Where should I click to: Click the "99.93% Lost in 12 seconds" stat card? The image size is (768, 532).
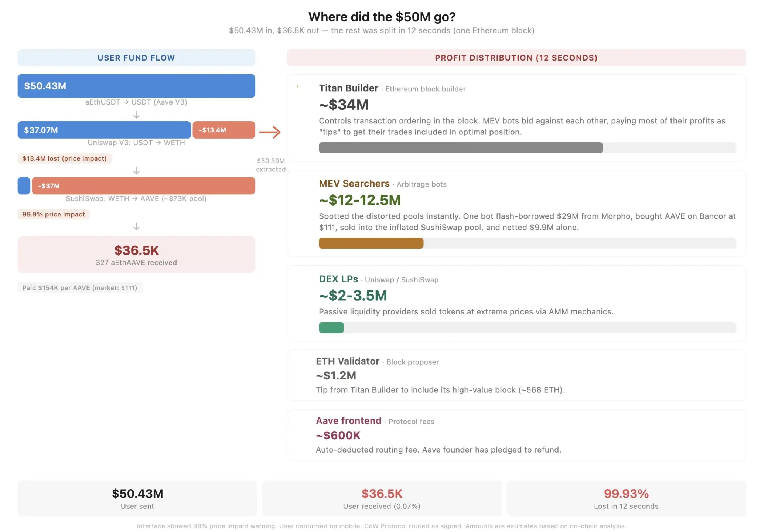[x=626, y=498]
